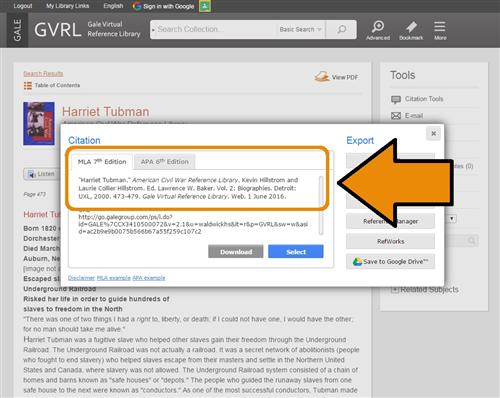500x398 pixels.
Task: Open the APA example link
Action: pyautogui.click(x=149, y=278)
